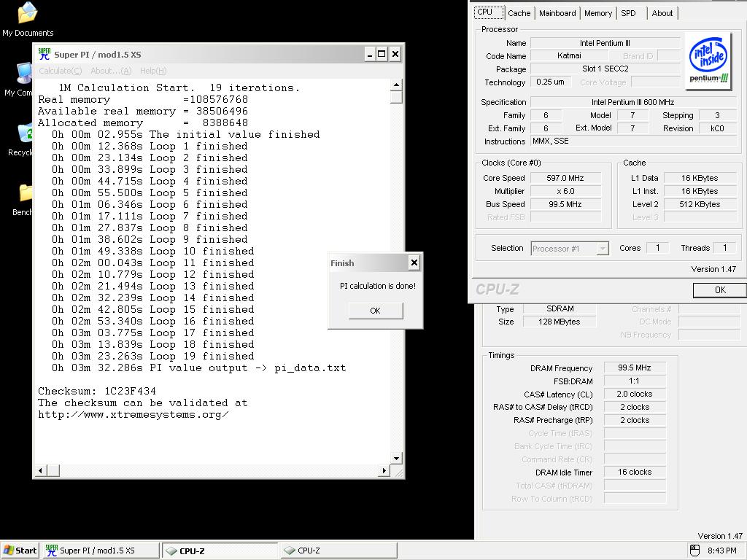The height and width of the screenshot is (560, 747).
Task: Click the Revision value kC0
Action: [x=717, y=128]
